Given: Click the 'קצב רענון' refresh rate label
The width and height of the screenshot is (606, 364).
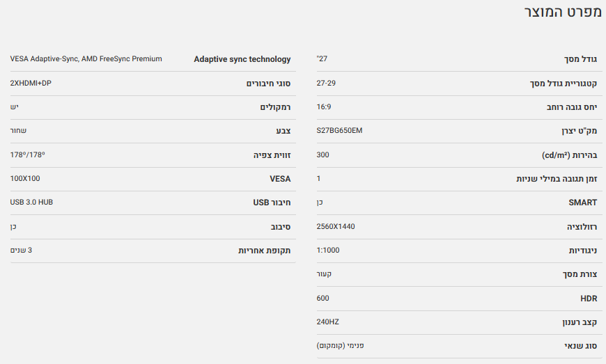Looking at the screenshot, I should point(580,322).
